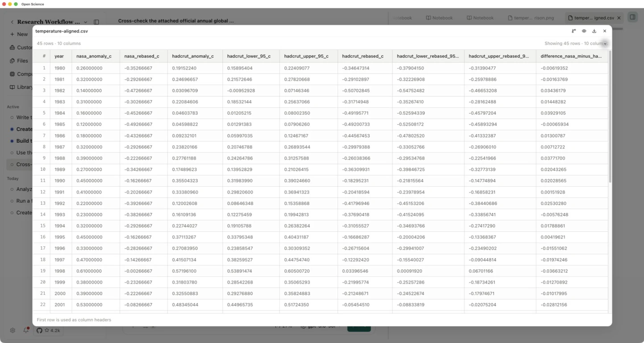Click the "45 rows · 10 columns" summary text

pyautogui.click(x=59, y=44)
